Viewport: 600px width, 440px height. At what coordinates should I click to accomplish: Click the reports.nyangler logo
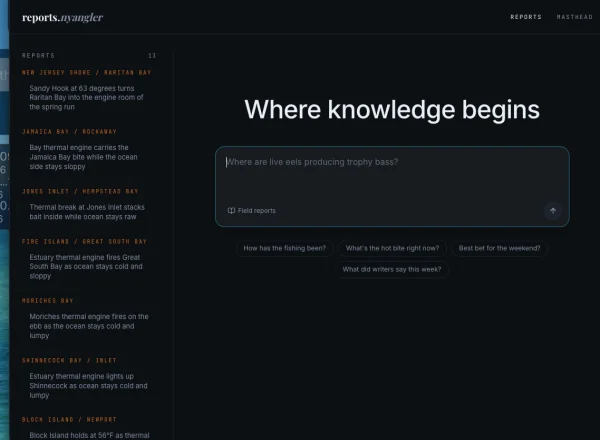point(62,18)
